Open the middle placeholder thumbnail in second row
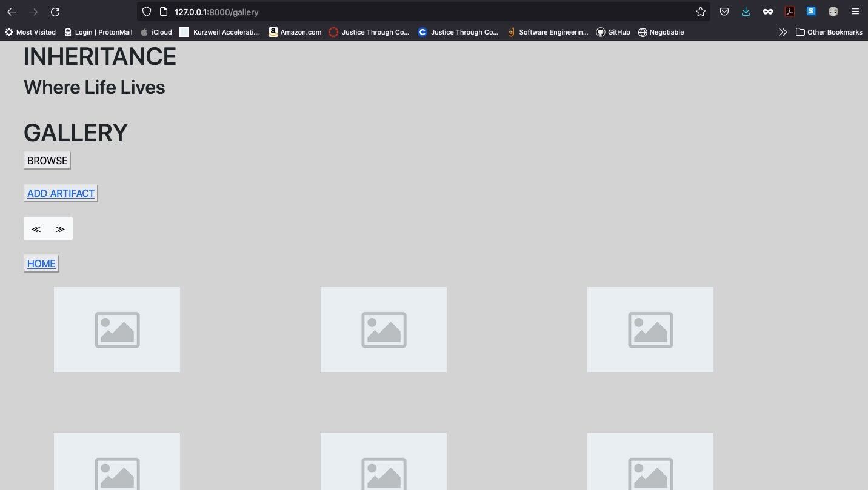This screenshot has height=490, width=868. tap(384, 462)
